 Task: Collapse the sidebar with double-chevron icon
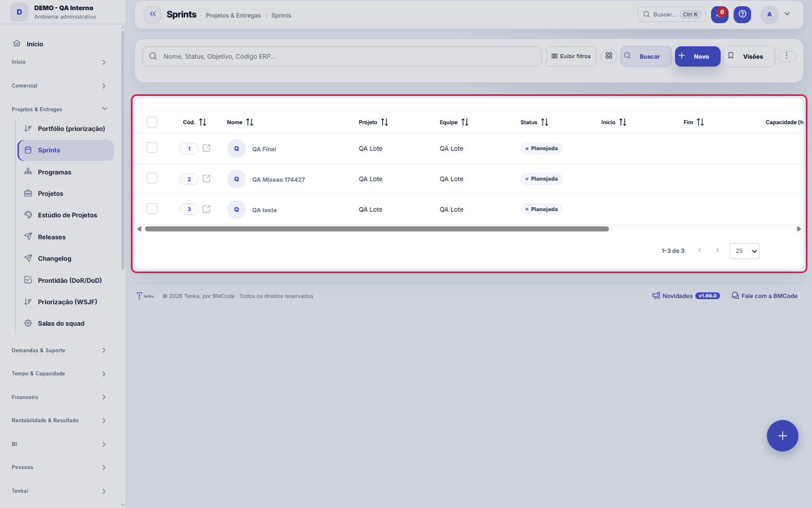click(152, 14)
